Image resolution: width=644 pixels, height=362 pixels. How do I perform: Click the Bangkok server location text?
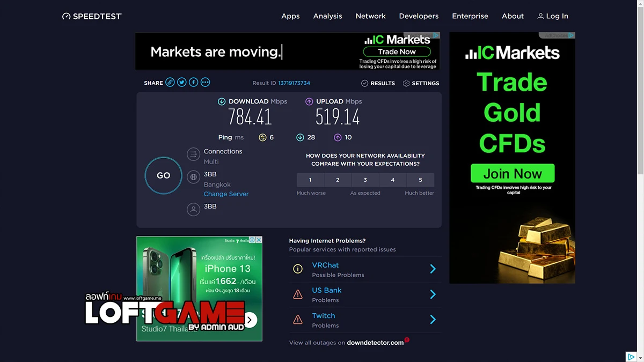tap(217, 184)
